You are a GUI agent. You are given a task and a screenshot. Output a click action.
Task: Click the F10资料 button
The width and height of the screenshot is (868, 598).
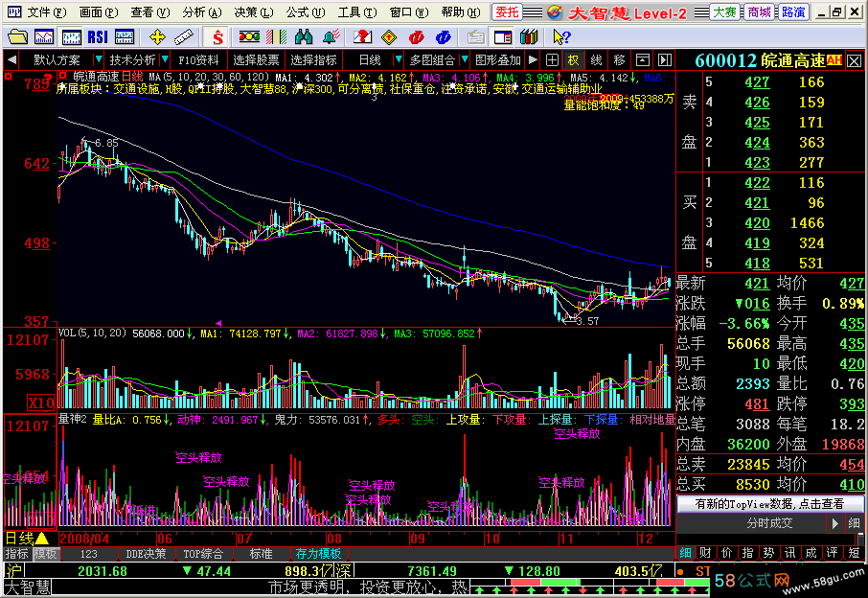(198, 59)
